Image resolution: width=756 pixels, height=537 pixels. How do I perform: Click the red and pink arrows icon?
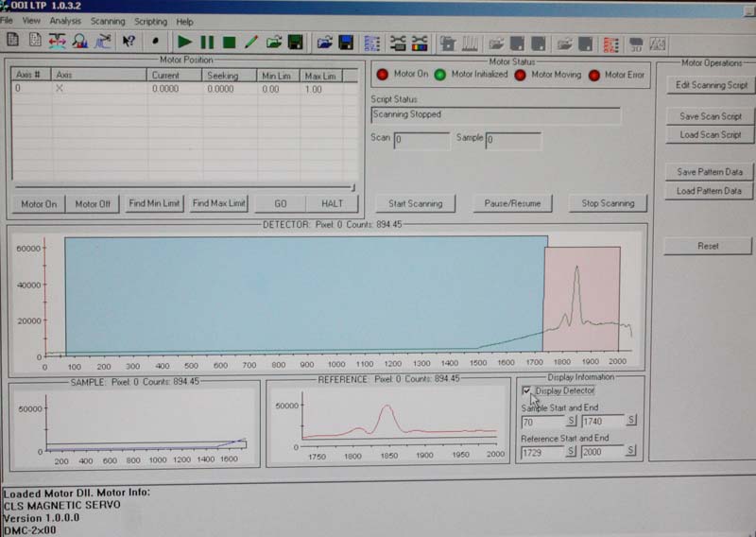click(x=58, y=41)
